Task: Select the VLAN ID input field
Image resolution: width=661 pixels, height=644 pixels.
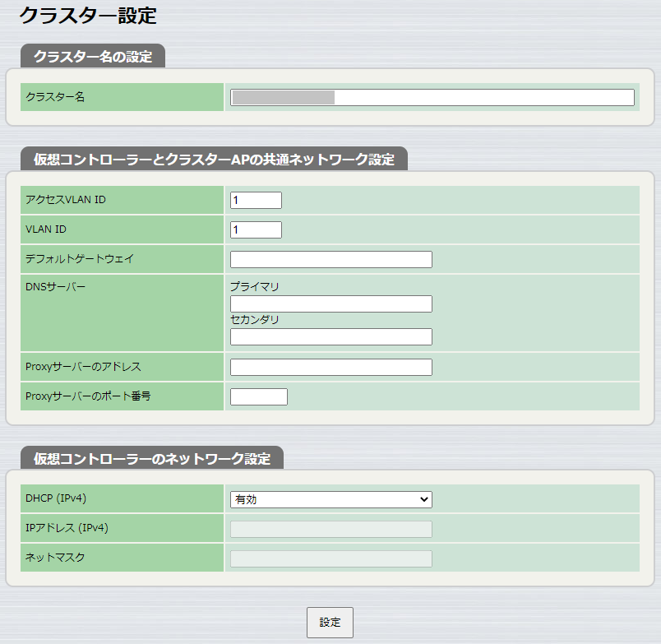Action: (255, 229)
